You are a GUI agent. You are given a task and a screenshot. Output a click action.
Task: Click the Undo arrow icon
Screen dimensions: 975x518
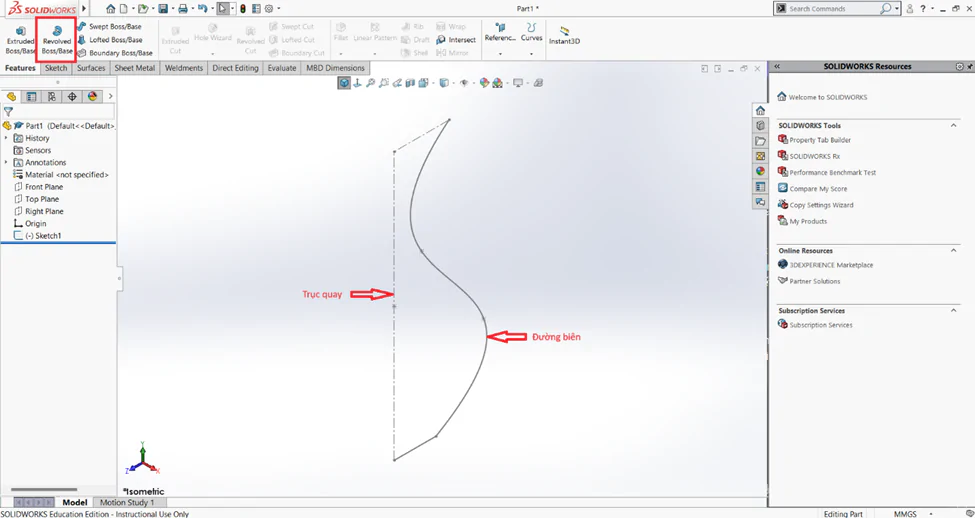point(201,9)
